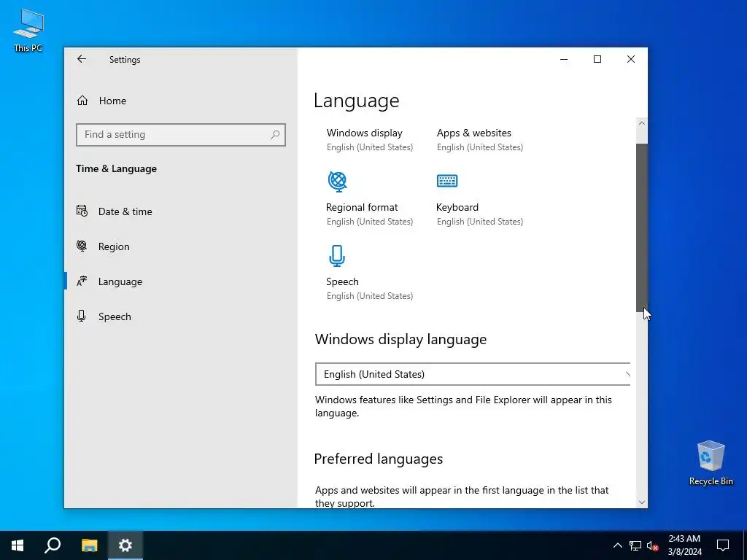Click the Speech microphone tile icon
The image size is (747, 560).
coord(337,256)
